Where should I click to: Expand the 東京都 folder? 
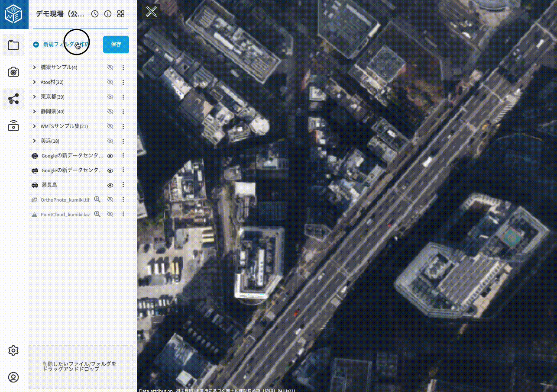pos(35,96)
